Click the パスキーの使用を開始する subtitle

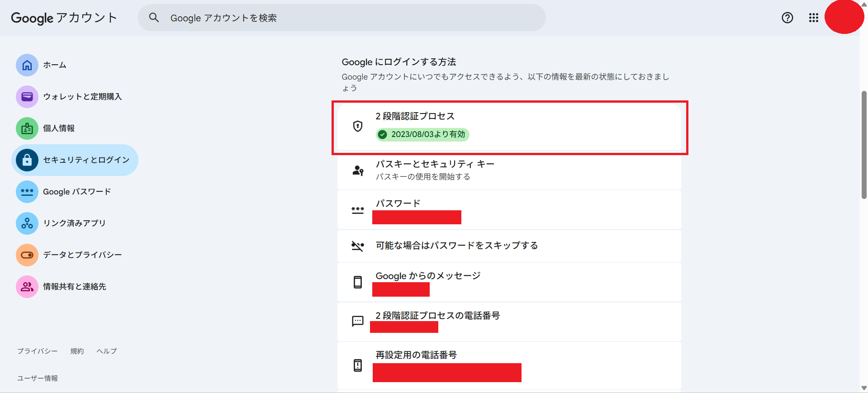(x=423, y=177)
